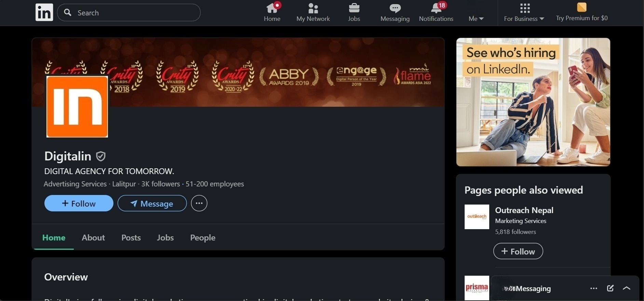The image size is (644, 301).
Task: Click the LinkedIn logo icon
Action: coord(44,13)
